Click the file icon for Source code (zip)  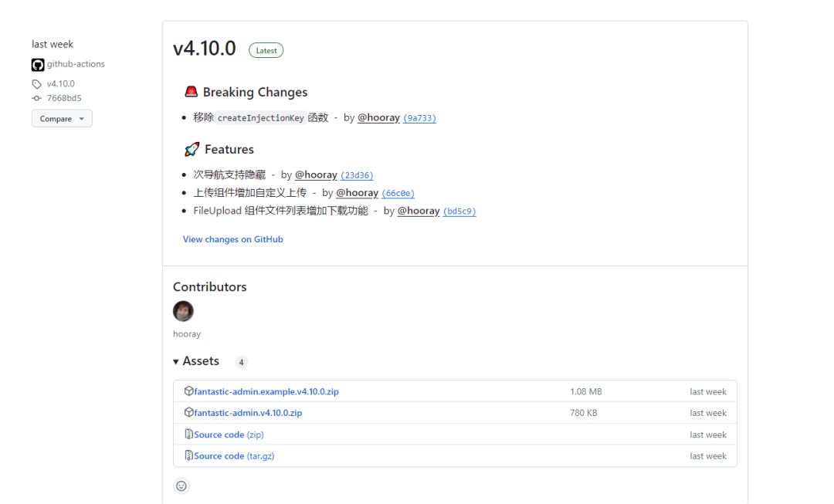click(x=188, y=435)
